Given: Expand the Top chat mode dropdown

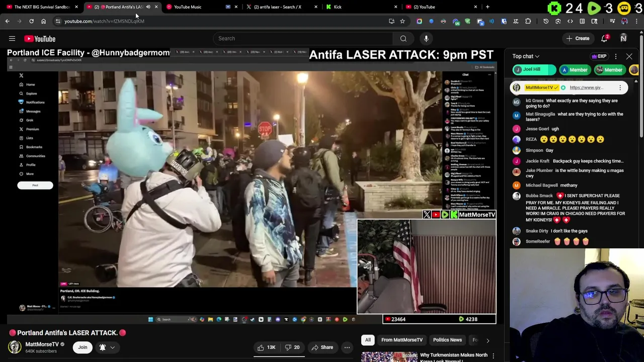Looking at the screenshot, I should coord(526,56).
